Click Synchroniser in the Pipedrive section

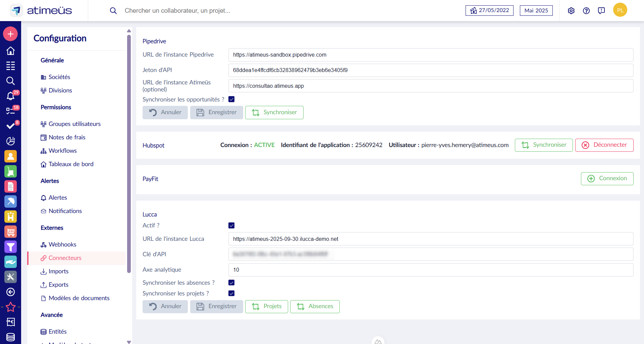[x=274, y=113]
